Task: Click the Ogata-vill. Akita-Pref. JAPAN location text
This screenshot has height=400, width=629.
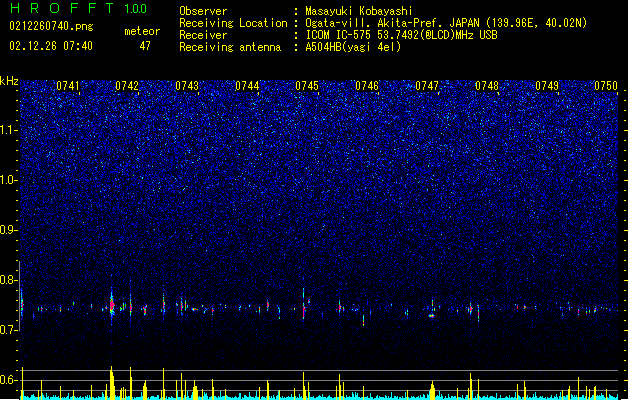Action: click(x=446, y=23)
